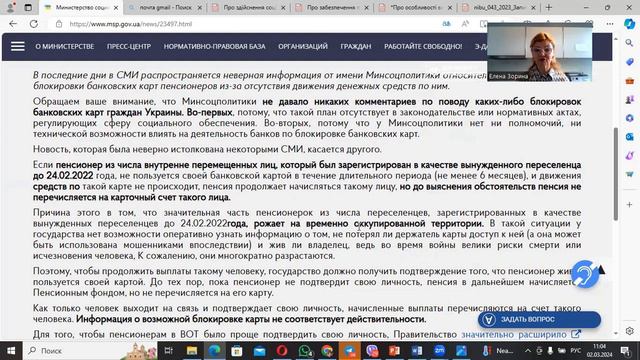Image resolution: width=640 pixels, height=360 pixels.
Task: Switch to Про забезпечення tab
Action: (x=333, y=8)
